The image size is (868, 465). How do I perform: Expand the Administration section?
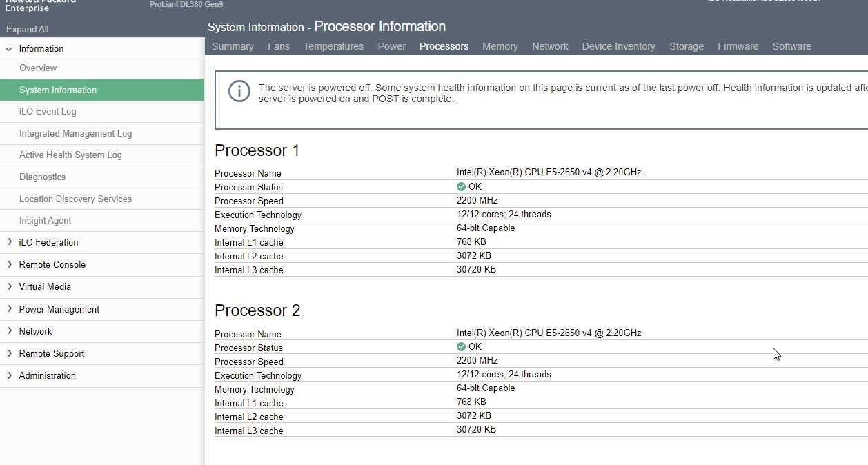point(9,375)
